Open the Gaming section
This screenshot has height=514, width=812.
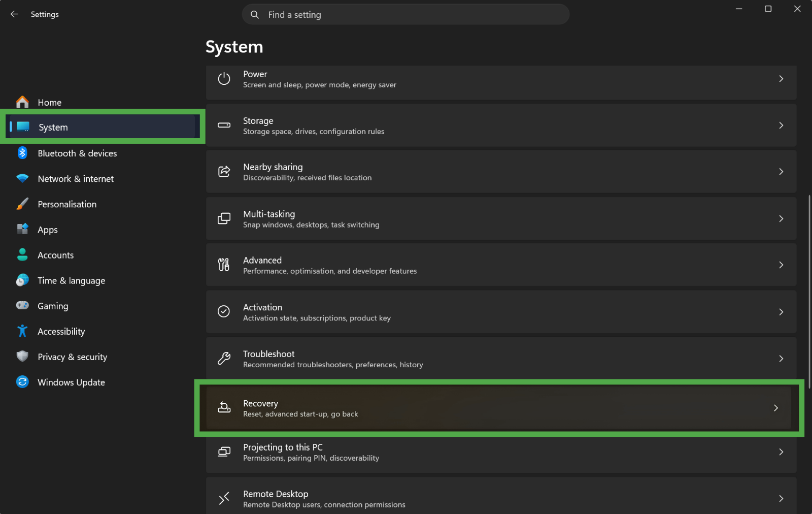tap(101, 305)
